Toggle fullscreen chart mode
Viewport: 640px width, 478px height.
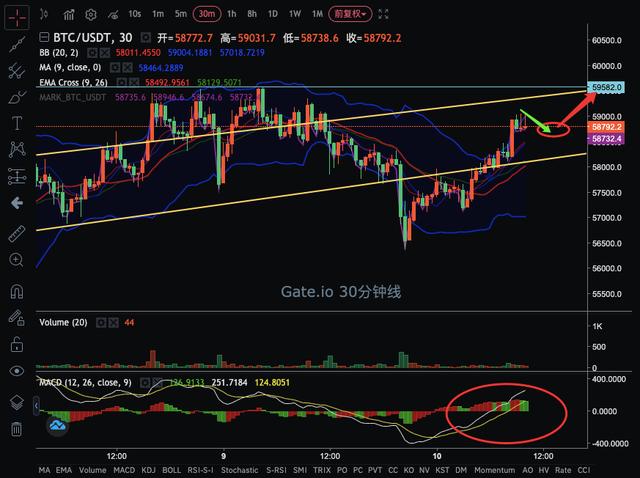[383, 14]
